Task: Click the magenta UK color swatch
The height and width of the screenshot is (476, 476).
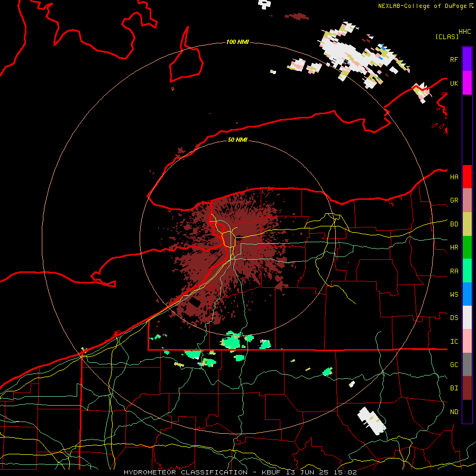Action: 467,83
